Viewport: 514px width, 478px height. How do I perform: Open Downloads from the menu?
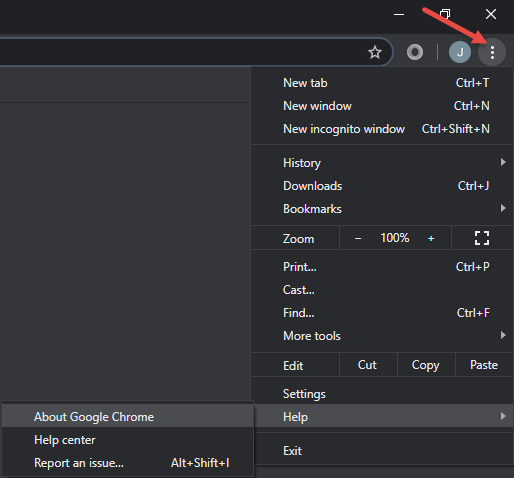pyautogui.click(x=382, y=186)
